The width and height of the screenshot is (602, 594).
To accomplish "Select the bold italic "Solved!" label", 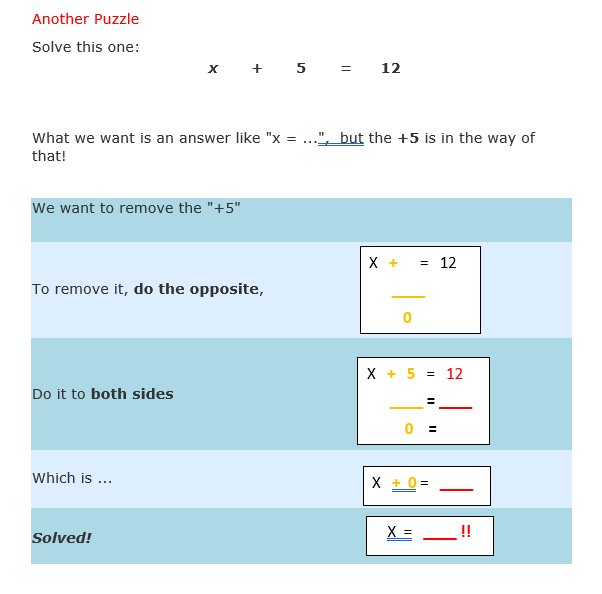I will [62, 538].
